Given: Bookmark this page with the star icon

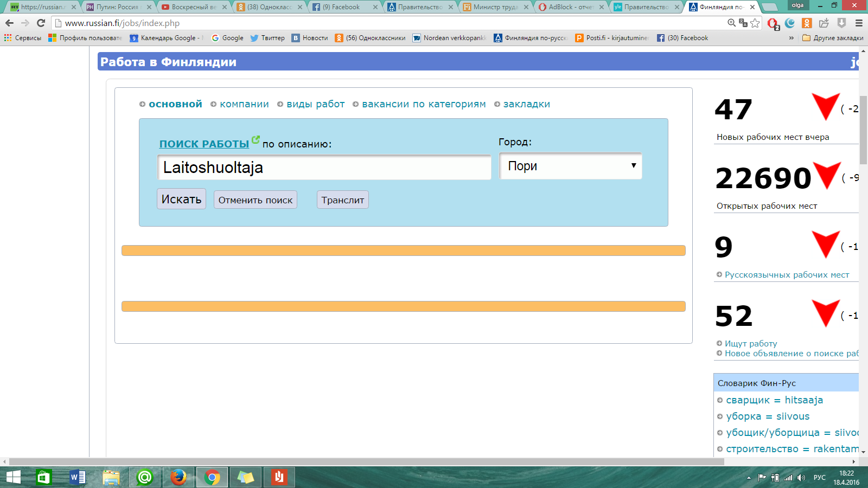Looking at the screenshot, I should tap(755, 23).
